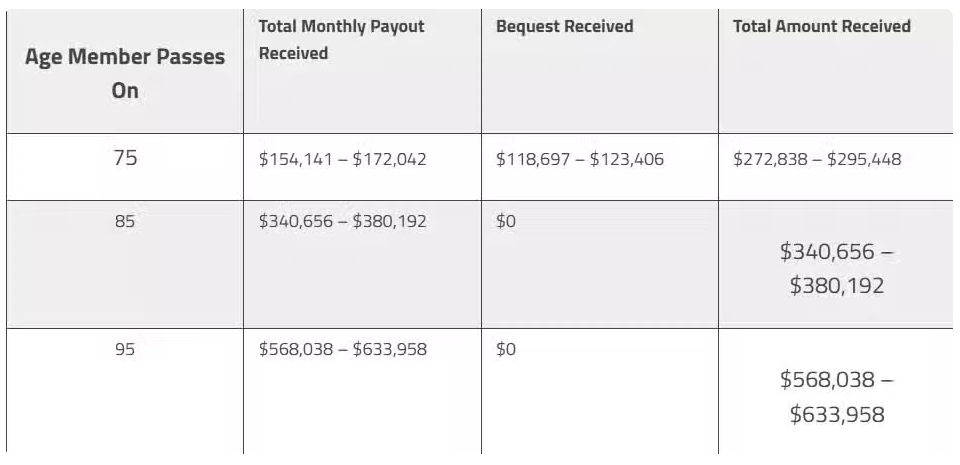Click the 'Bequest Received' column header
This screenshot has height=465, width=960.
tap(564, 26)
